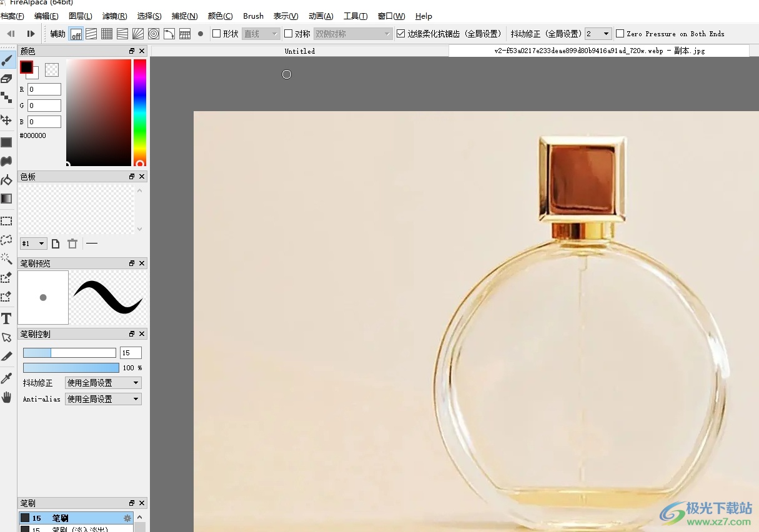
Task: Enable the 形状 checkbox
Action: (217, 34)
